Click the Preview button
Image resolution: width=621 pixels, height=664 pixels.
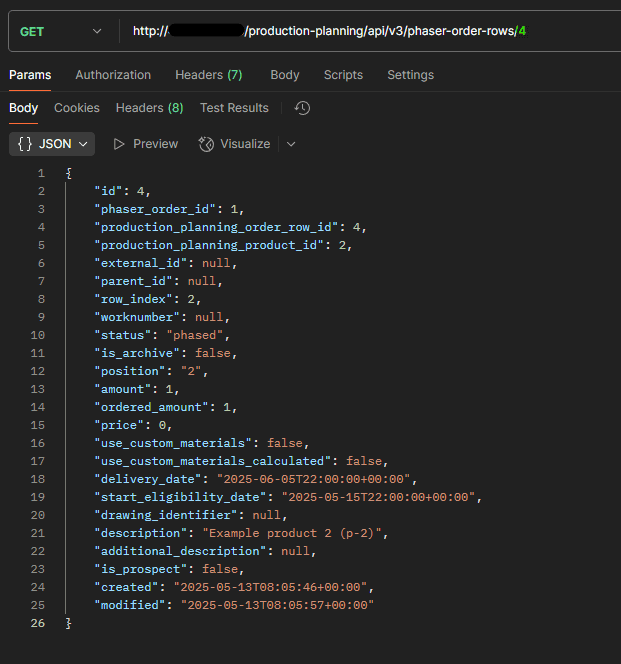pyautogui.click(x=146, y=144)
